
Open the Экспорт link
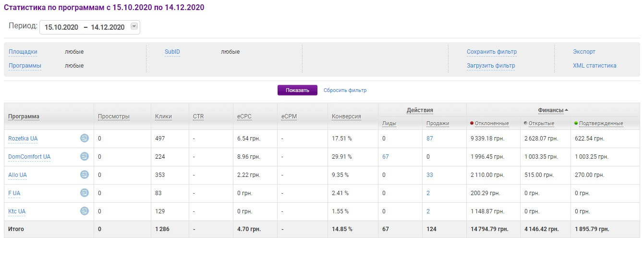pyautogui.click(x=584, y=52)
